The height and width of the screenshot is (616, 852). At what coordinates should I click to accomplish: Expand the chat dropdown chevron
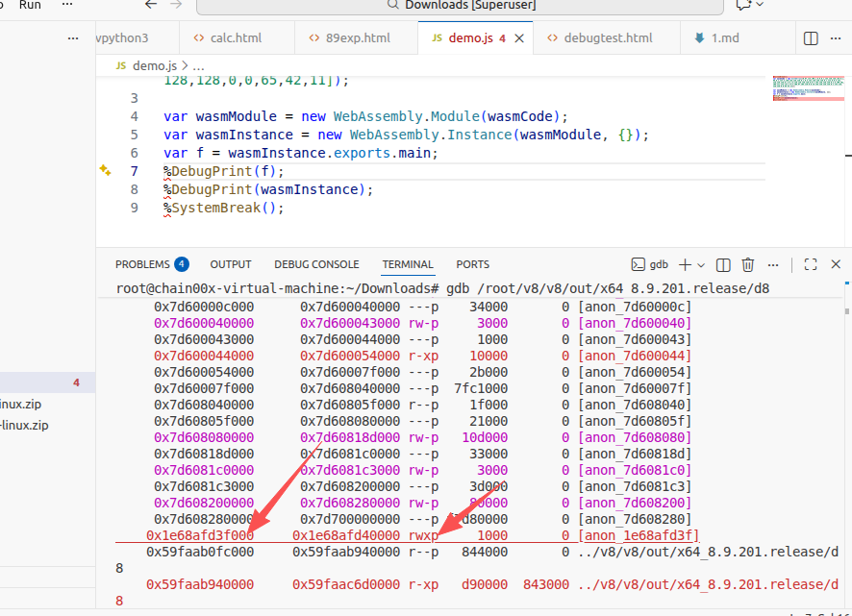coord(760,5)
